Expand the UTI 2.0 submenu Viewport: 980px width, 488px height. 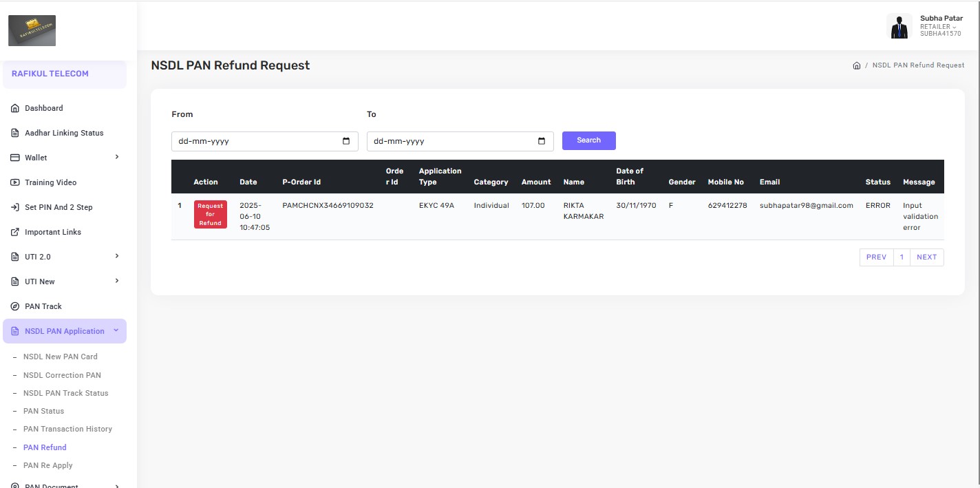click(117, 256)
